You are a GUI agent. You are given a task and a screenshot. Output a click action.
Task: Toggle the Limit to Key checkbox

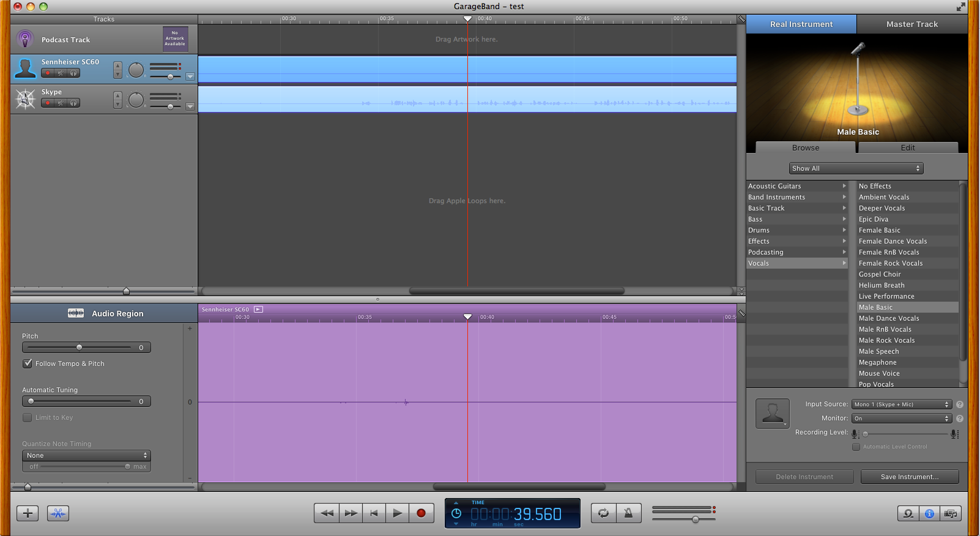[28, 417]
